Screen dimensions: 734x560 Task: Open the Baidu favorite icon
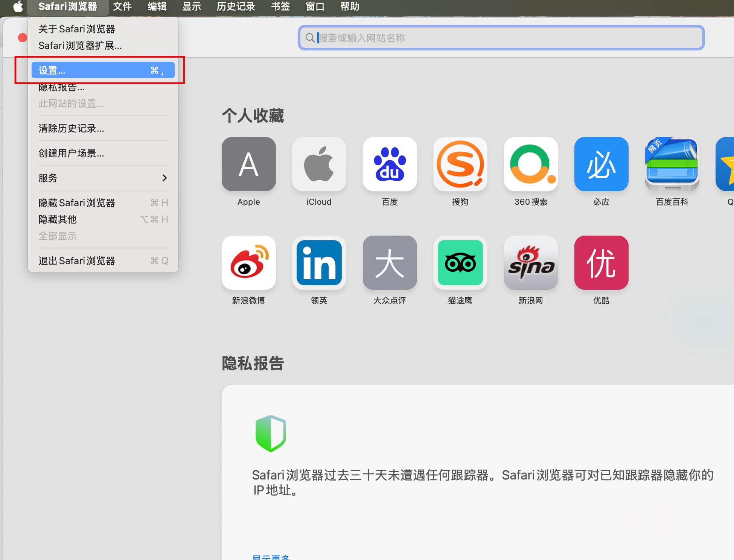tap(390, 164)
